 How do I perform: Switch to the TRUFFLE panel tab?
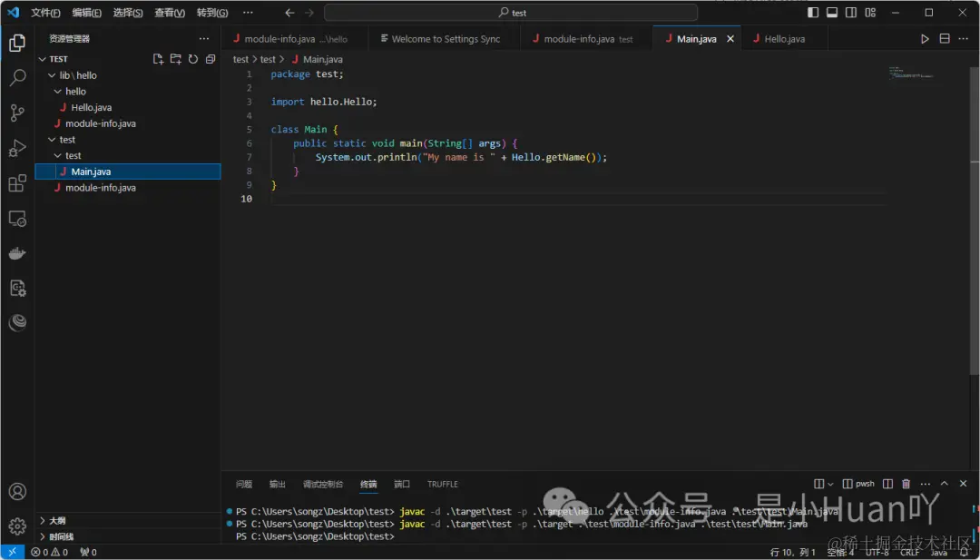[x=443, y=485]
